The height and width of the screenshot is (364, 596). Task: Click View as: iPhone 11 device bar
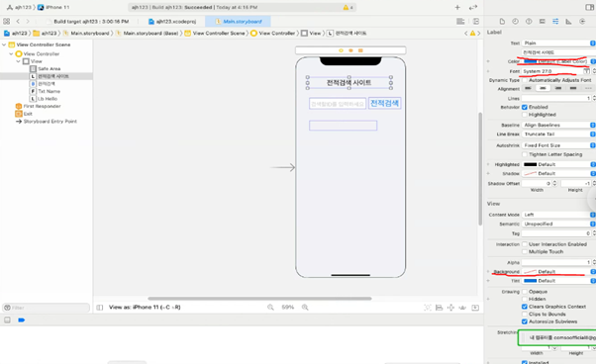[x=145, y=308]
